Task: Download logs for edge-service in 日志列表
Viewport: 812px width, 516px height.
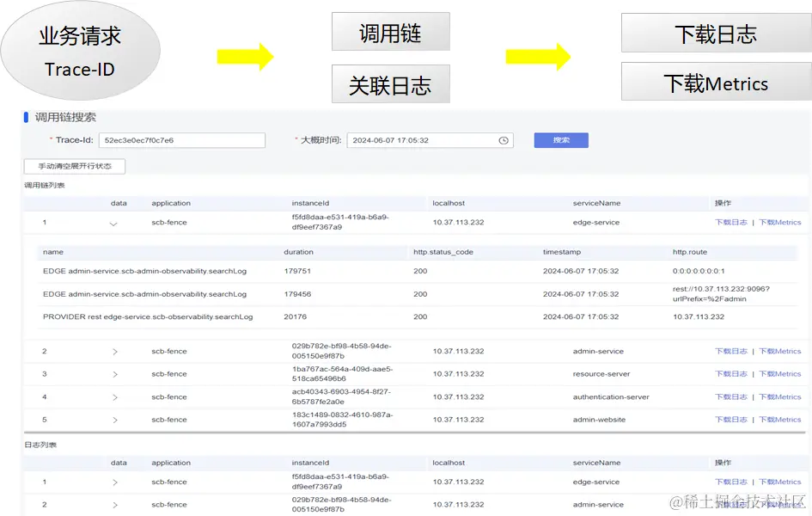Action: [730, 482]
